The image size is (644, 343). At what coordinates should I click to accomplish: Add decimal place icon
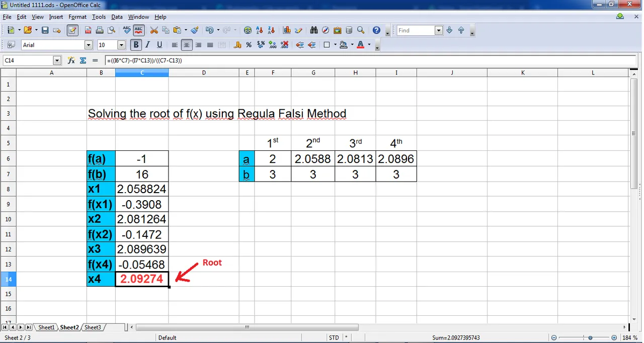[x=273, y=45]
